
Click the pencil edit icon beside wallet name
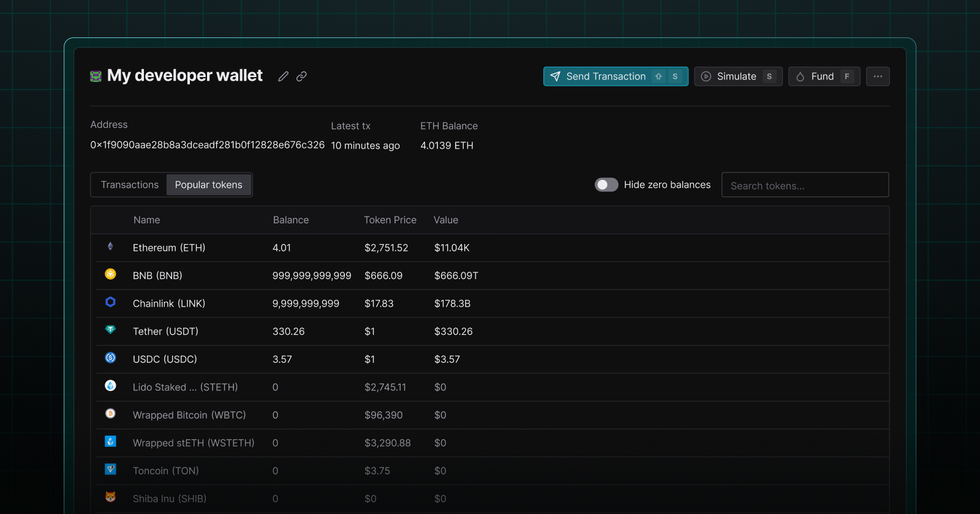pyautogui.click(x=283, y=76)
